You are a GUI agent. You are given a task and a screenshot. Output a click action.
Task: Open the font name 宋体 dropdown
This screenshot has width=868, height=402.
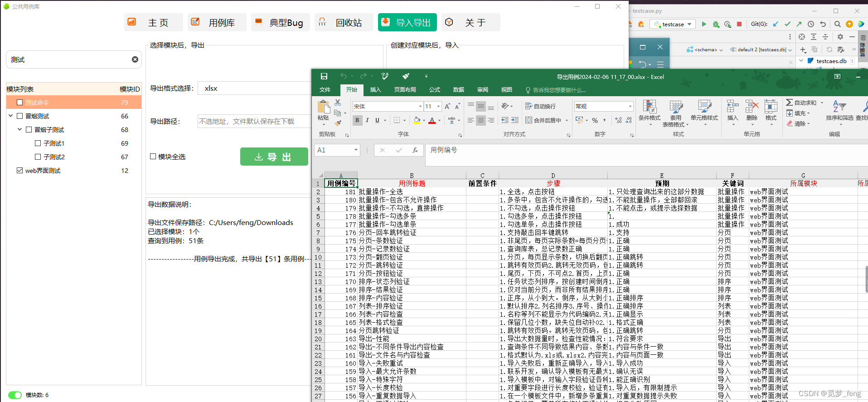[x=420, y=106]
